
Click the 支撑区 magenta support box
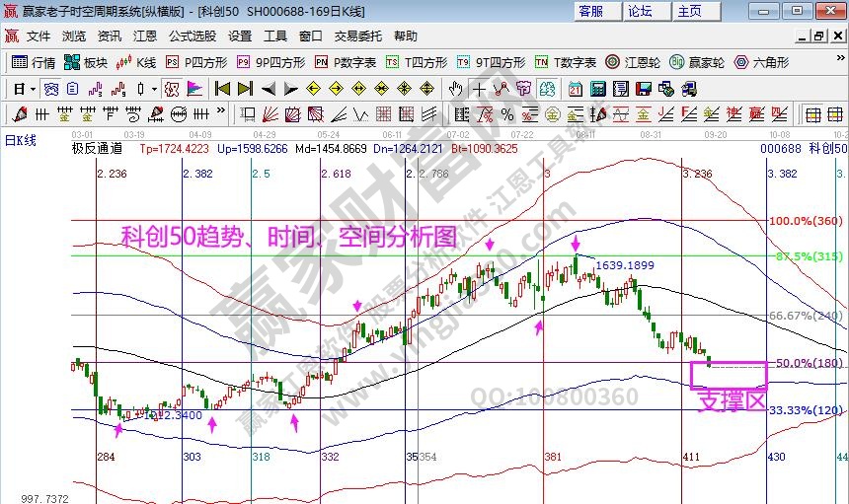[729, 375]
